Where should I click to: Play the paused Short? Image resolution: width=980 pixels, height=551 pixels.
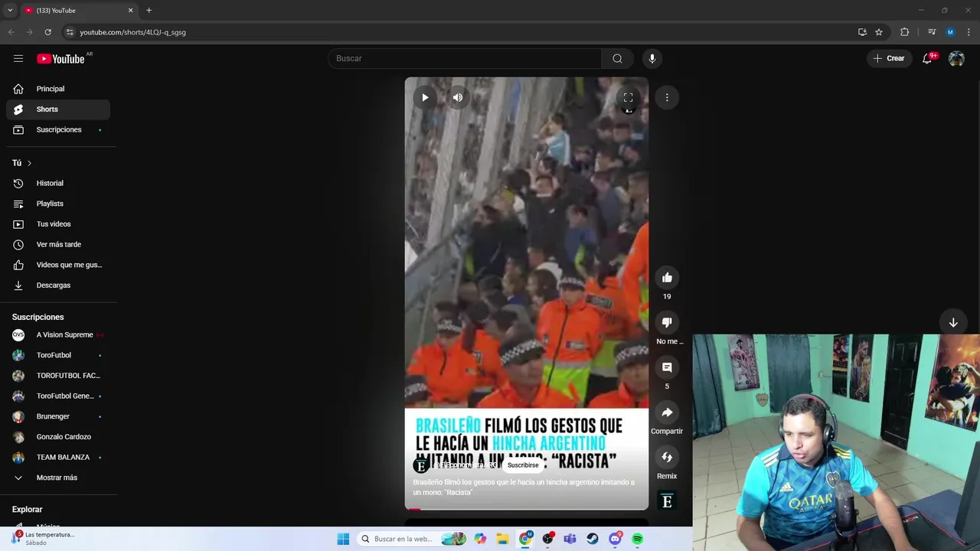pos(425,97)
